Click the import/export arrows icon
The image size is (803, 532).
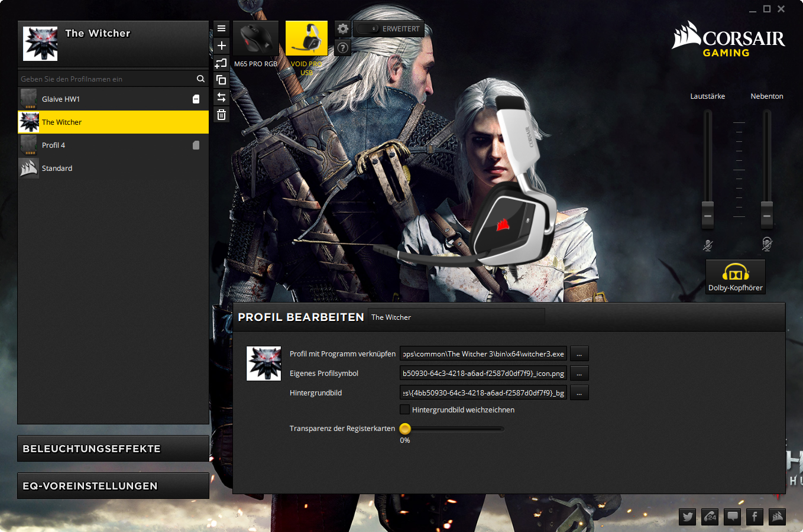222,98
